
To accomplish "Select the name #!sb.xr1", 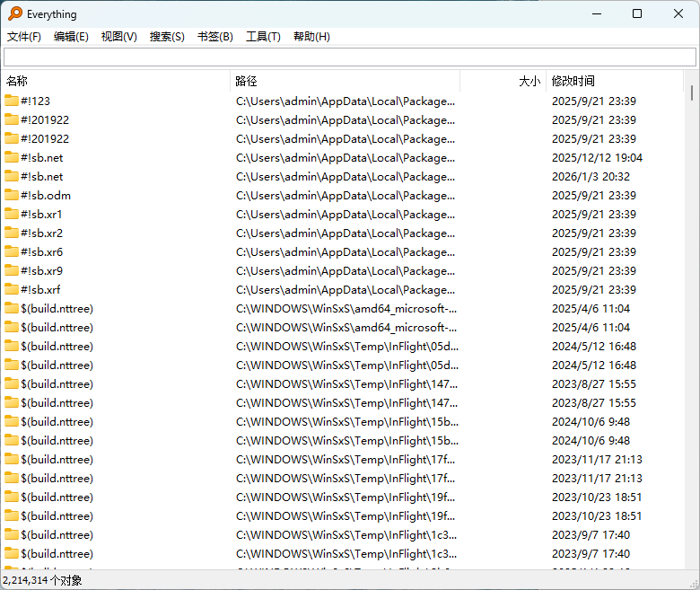I will (x=41, y=214).
